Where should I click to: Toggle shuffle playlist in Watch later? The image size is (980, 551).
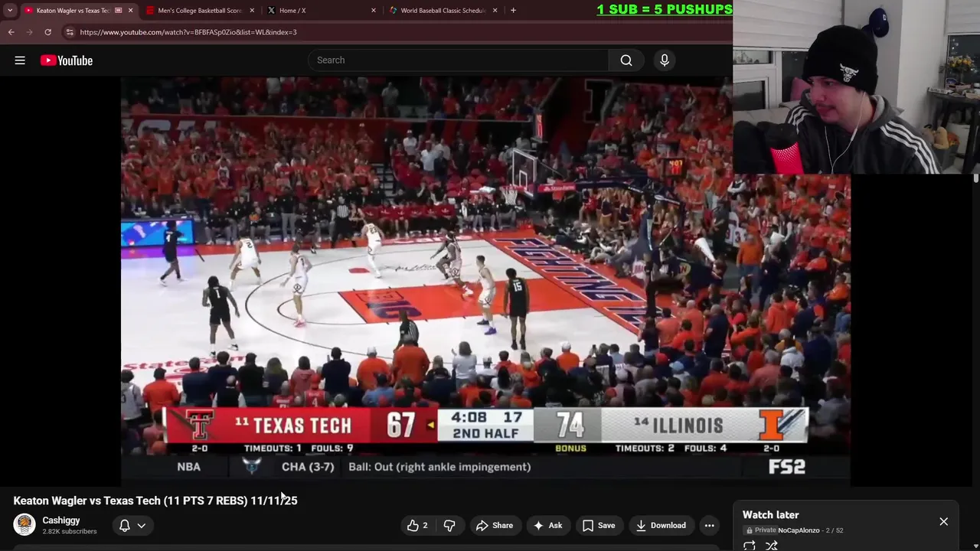[x=772, y=546]
